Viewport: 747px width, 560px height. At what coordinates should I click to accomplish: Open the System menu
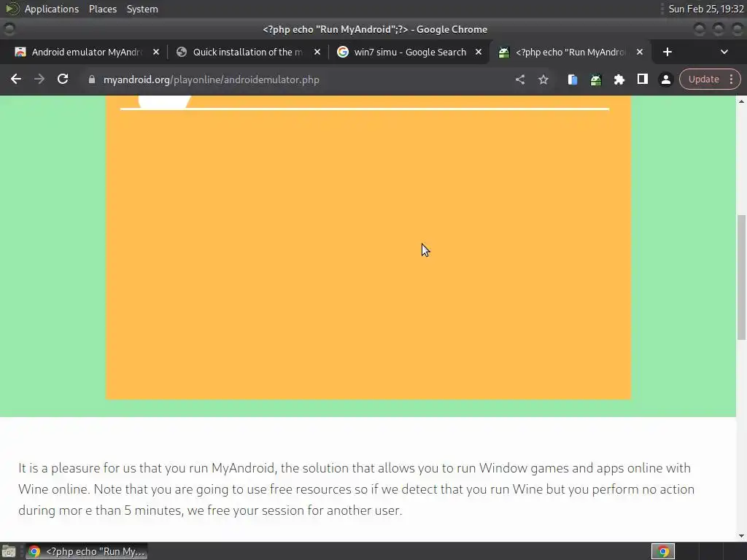pyautogui.click(x=142, y=9)
